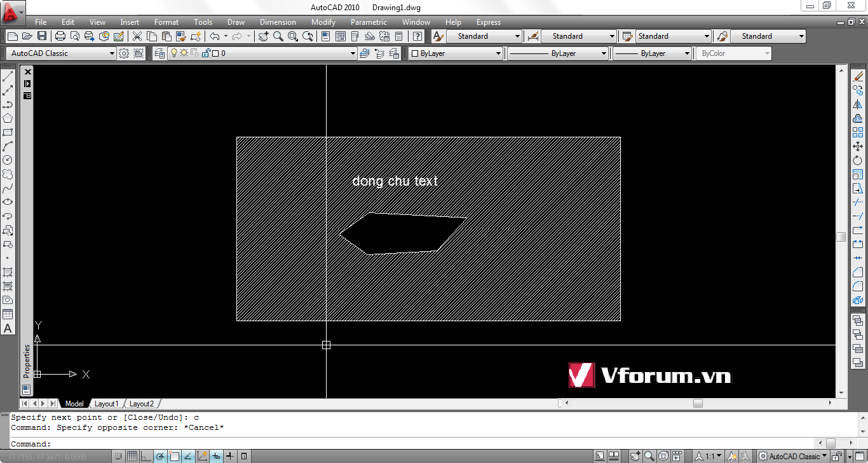Open the ByLayer lineweight dropdown
Viewport: 868px width, 463px height.
click(652, 53)
